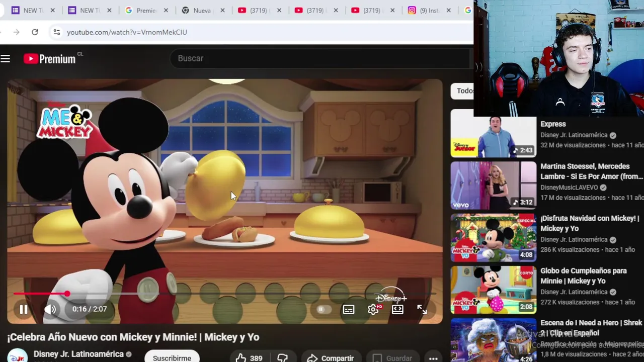The image size is (644, 362).
Task: Go to YouTube Premium home logo
Action: [x=49, y=59]
